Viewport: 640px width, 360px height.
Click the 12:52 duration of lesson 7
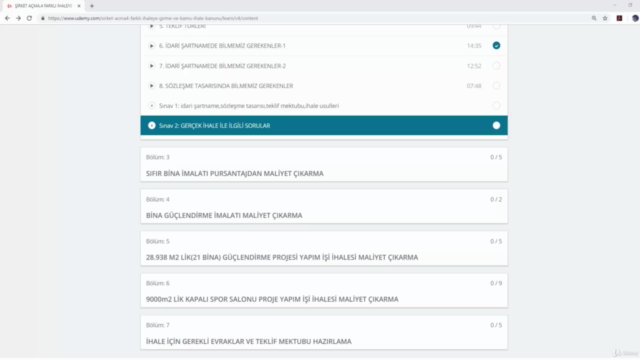(474, 66)
